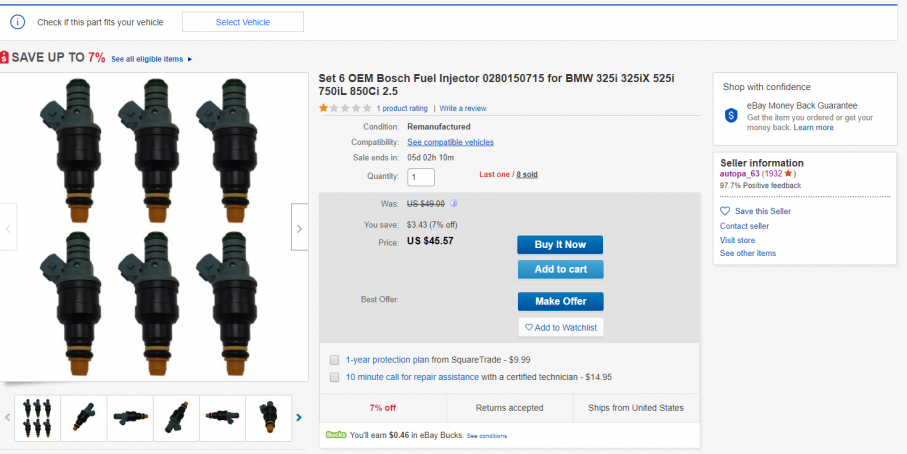Open See all eligible items link
This screenshot has width=907, height=454.
point(147,59)
